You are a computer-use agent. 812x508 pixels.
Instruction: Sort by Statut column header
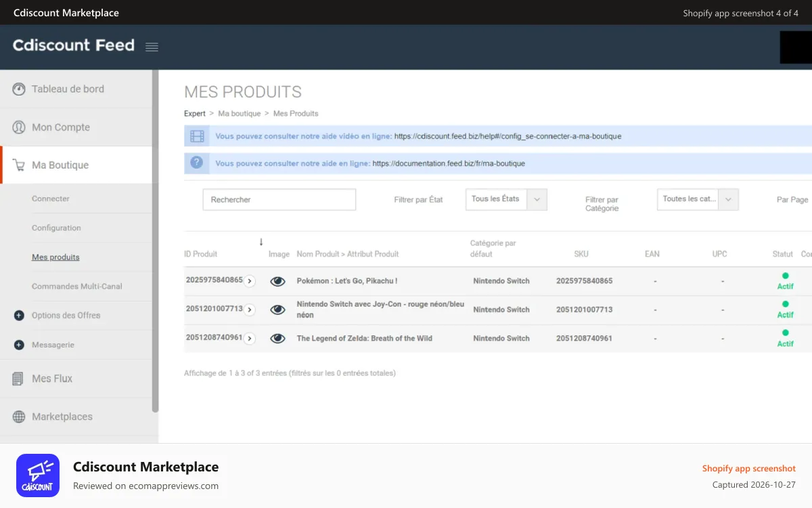[x=783, y=254]
